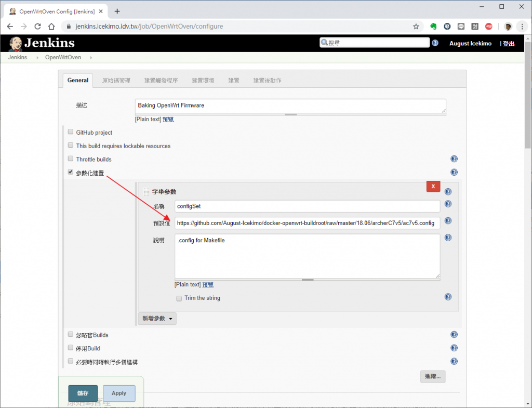Show help for Throttle builds

click(x=454, y=159)
